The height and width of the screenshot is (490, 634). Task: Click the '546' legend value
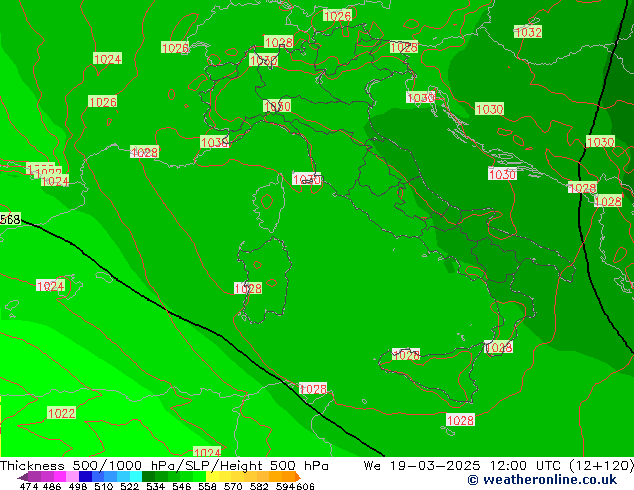click(x=182, y=486)
